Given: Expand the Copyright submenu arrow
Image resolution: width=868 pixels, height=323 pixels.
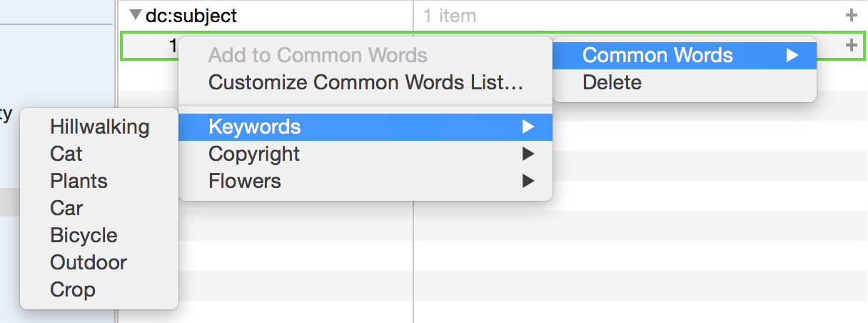Looking at the screenshot, I should pos(528,154).
